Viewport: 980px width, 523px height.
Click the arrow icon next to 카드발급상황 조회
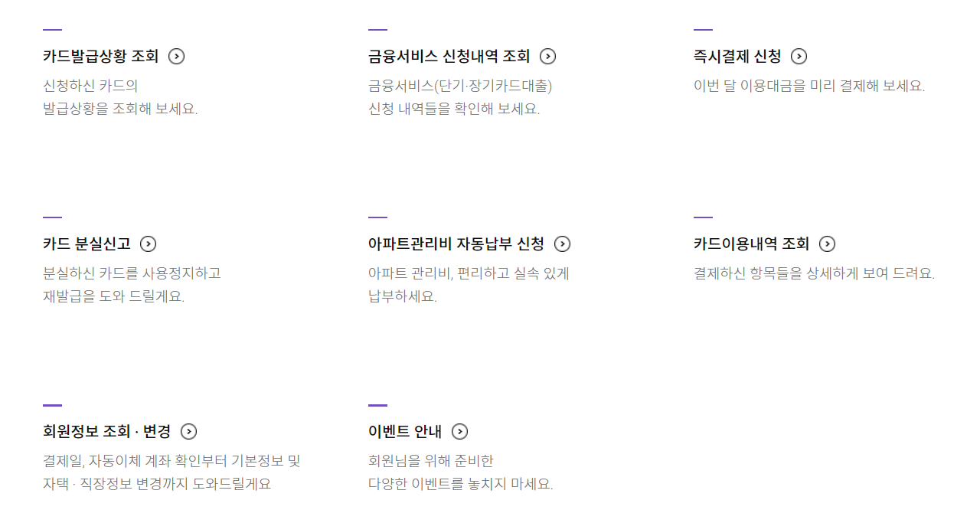coord(176,56)
